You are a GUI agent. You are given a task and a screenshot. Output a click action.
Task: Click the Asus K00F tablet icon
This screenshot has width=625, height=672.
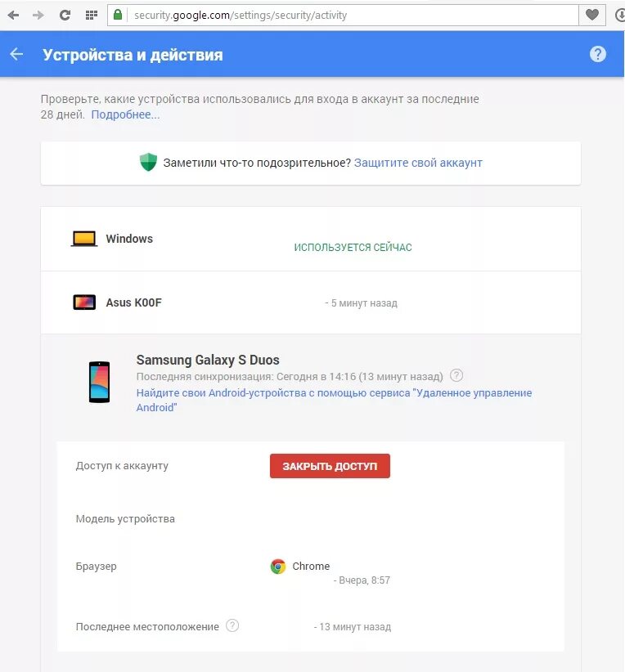pyautogui.click(x=84, y=302)
